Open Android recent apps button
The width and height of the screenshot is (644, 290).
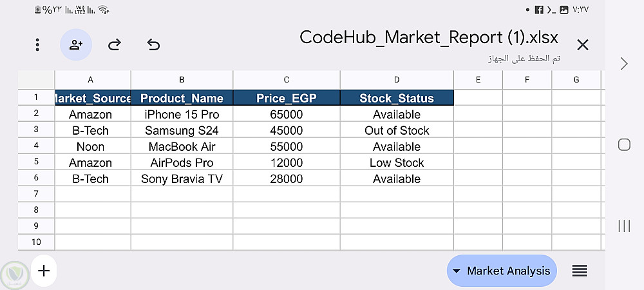623,226
